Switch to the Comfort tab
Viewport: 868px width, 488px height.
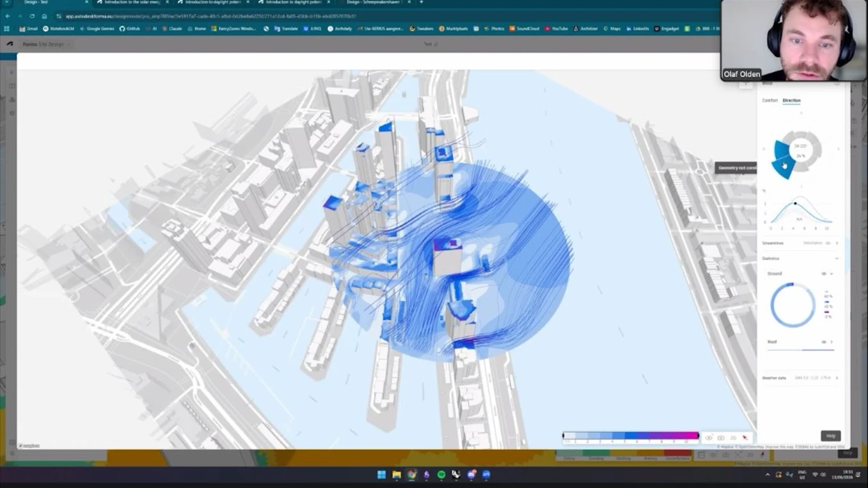pyautogui.click(x=769, y=100)
